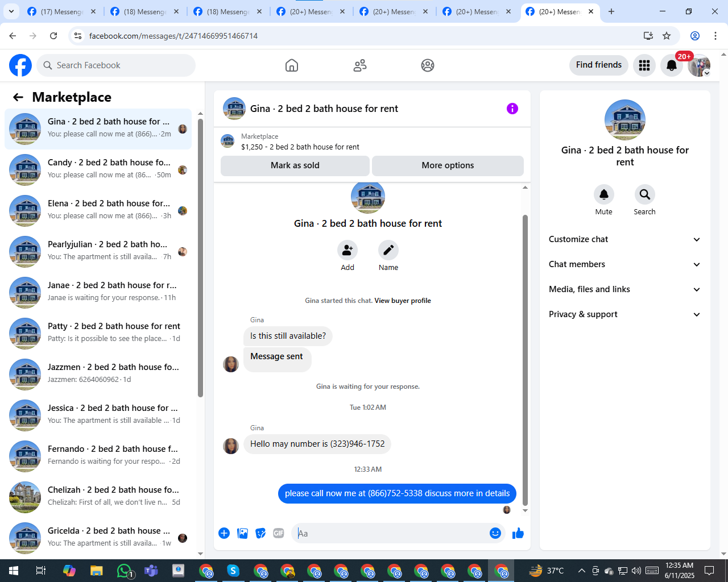Open Gricelda conversation in list
Viewport: 728px width, 582px height.
pos(98,538)
